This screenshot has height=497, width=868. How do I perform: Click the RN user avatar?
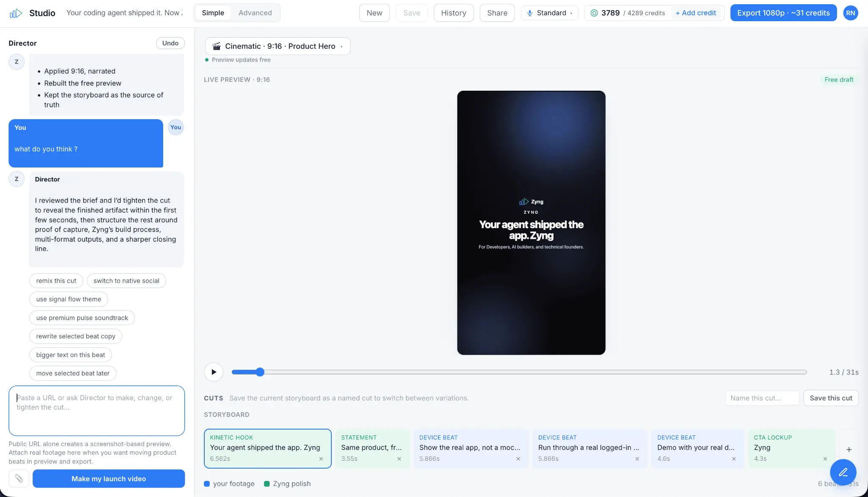pyautogui.click(x=850, y=13)
